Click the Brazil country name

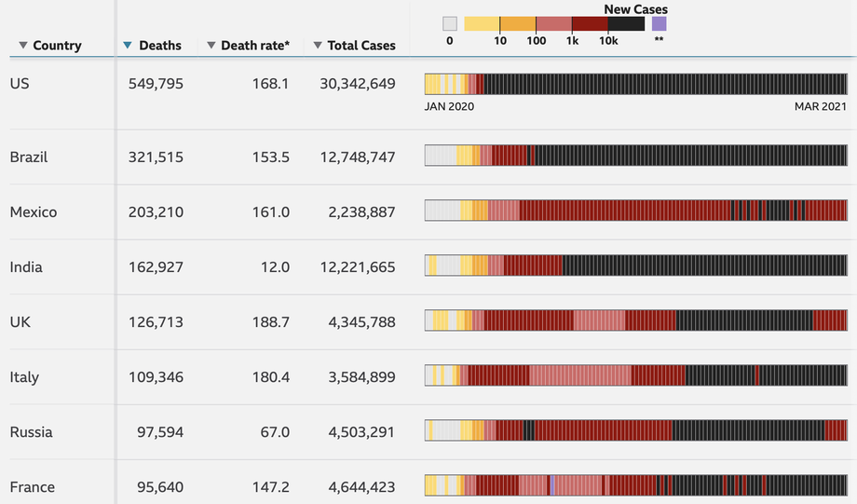[x=29, y=157]
